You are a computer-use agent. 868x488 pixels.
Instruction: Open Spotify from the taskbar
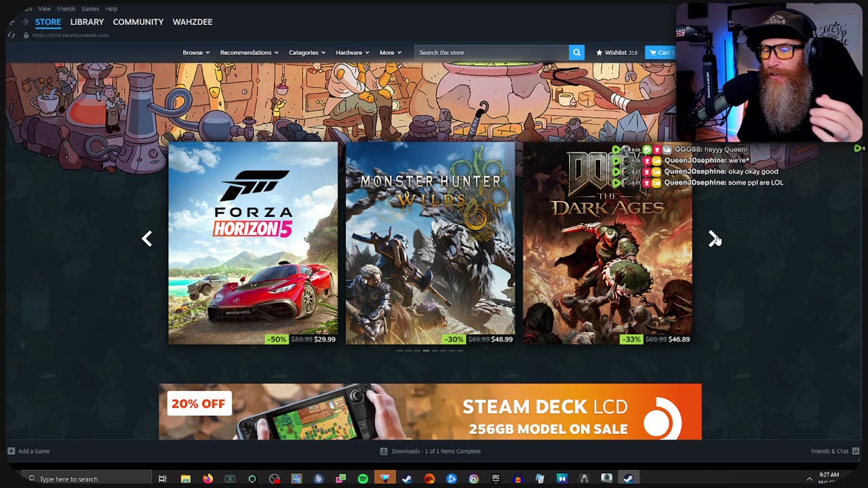[363, 479]
